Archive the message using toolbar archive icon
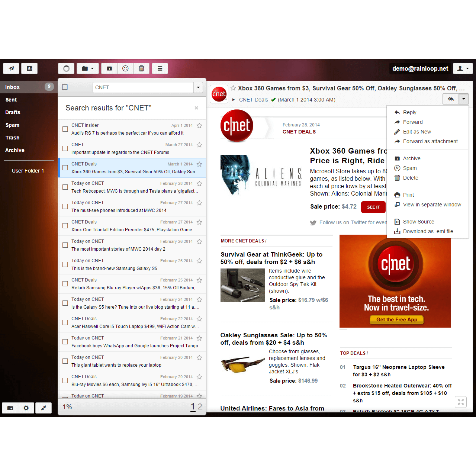Viewport: 476px width, 476px height. [x=109, y=68]
